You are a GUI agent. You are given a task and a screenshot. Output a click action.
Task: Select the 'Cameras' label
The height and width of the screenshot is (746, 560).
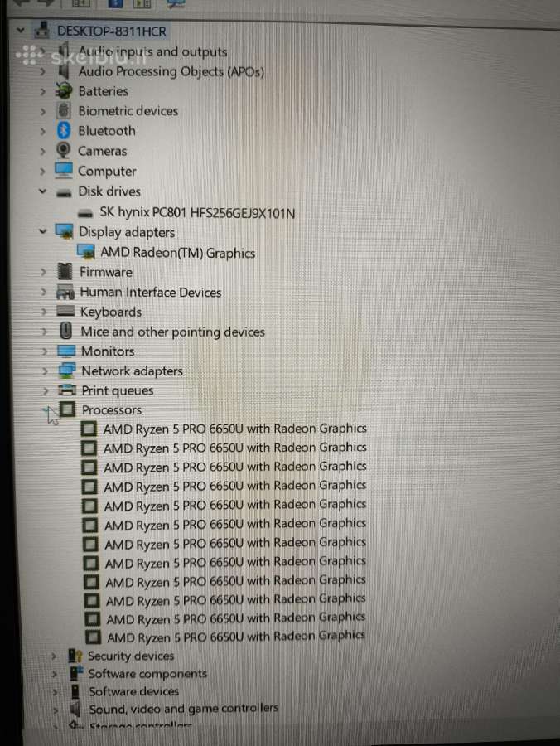[103, 152]
